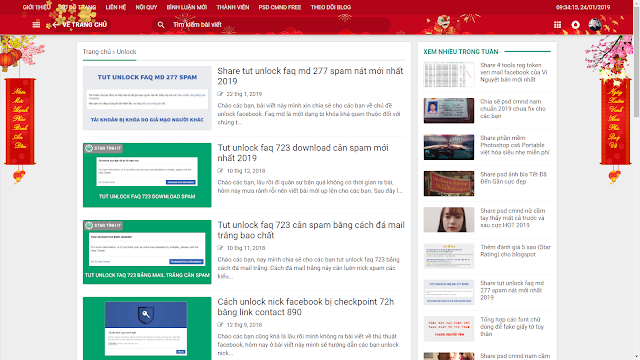Click edit icon beside 10 thg 12, 2018
640x360 pixels.
(220, 171)
